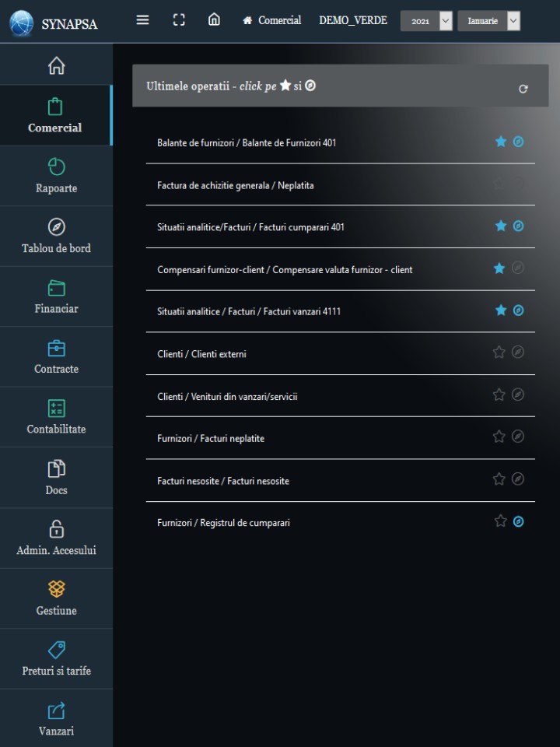The width and height of the screenshot is (560, 747).
Task: Toggle compass for Furnizori / Facturi neplatite
Action: point(518,437)
